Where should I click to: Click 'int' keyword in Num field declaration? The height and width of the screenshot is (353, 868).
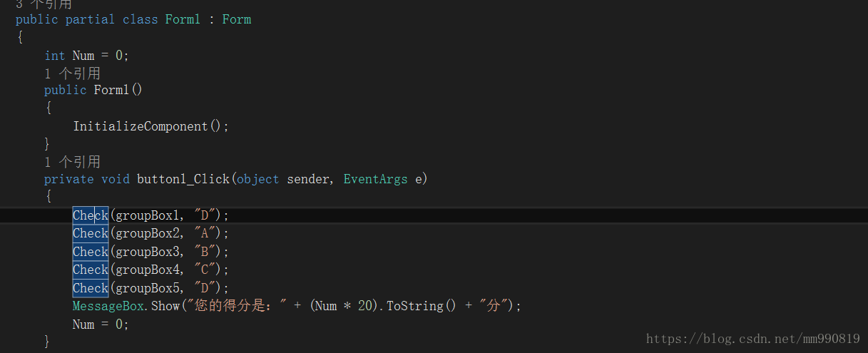coord(55,56)
